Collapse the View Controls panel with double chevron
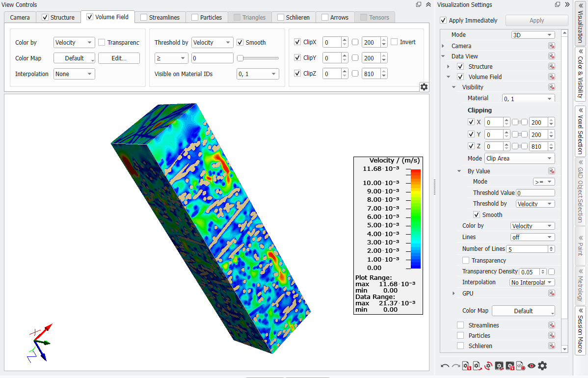 [x=428, y=4]
